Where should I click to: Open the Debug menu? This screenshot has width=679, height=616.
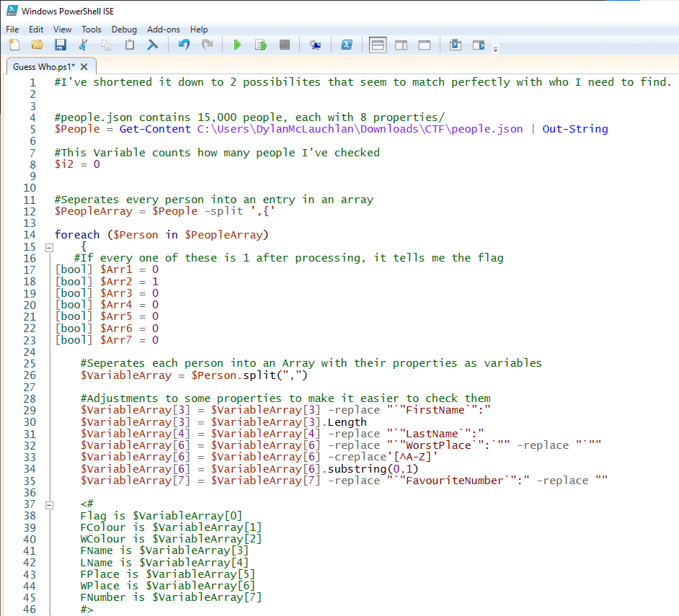coord(124,30)
